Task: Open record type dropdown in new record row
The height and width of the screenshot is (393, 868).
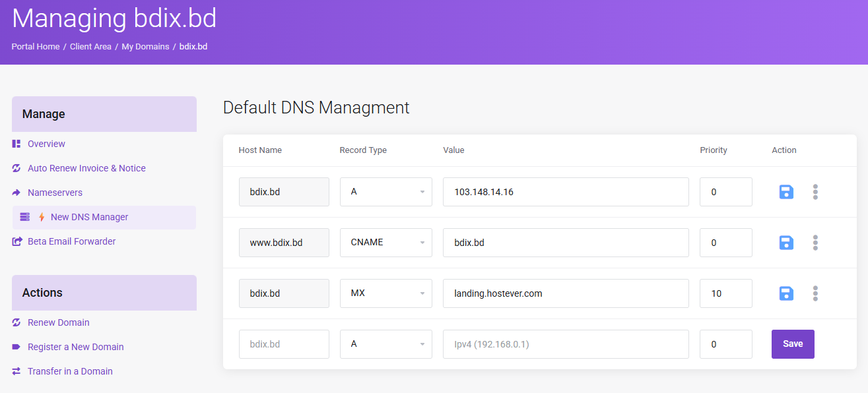Action: (385, 344)
